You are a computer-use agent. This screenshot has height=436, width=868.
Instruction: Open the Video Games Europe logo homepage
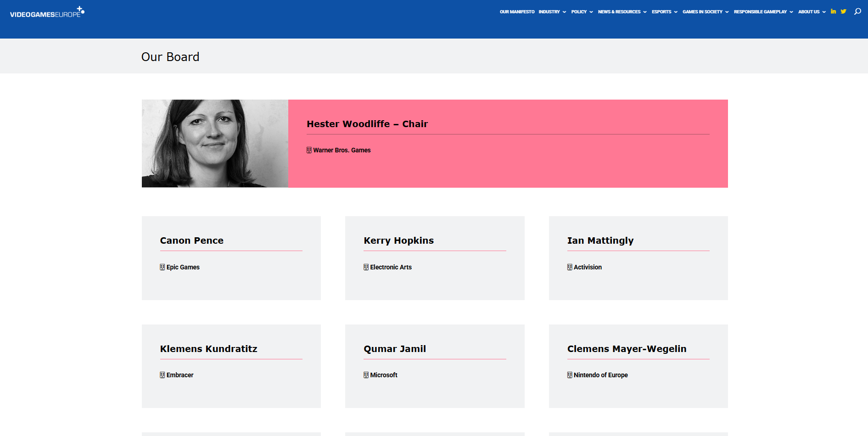[x=47, y=12]
